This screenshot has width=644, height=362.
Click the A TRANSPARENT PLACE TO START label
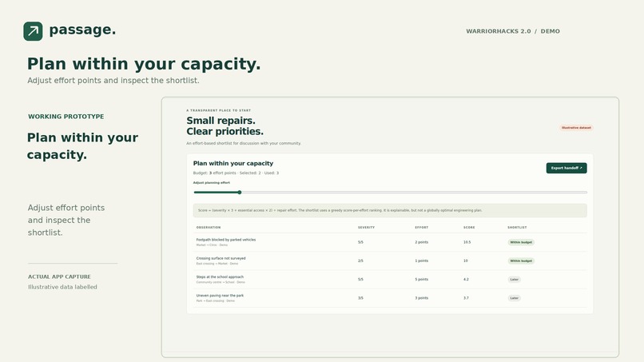(x=218, y=110)
